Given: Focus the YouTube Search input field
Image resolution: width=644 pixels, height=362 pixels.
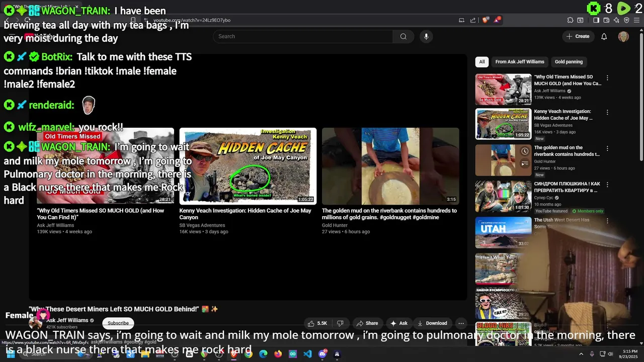Looking at the screenshot, I should click(303, 36).
